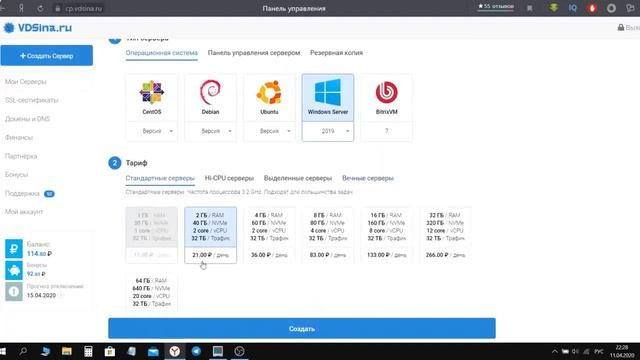Image resolution: width=640 pixels, height=360 pixels.
Task: Click the Выход logout link
Action: tap(629, 28)
